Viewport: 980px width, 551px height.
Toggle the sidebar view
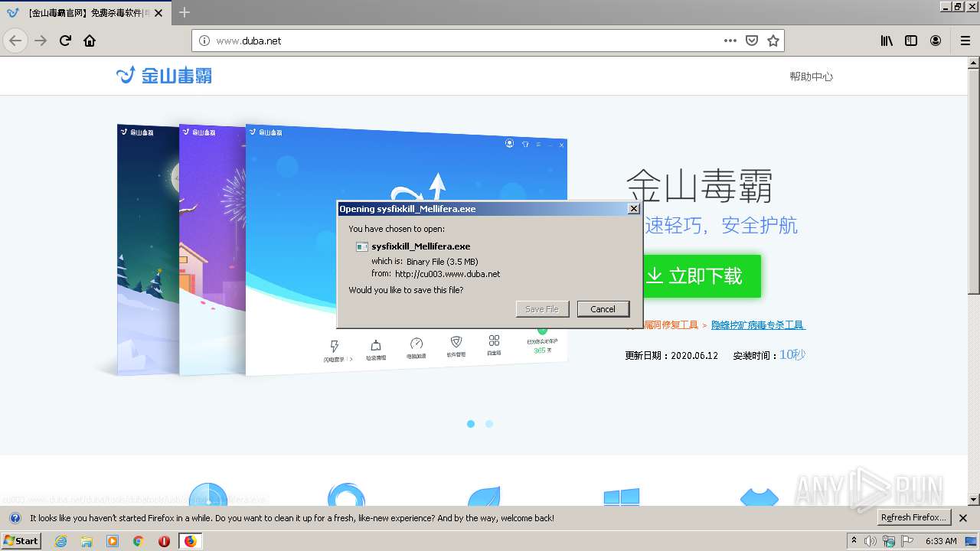(x=911, y=41)
